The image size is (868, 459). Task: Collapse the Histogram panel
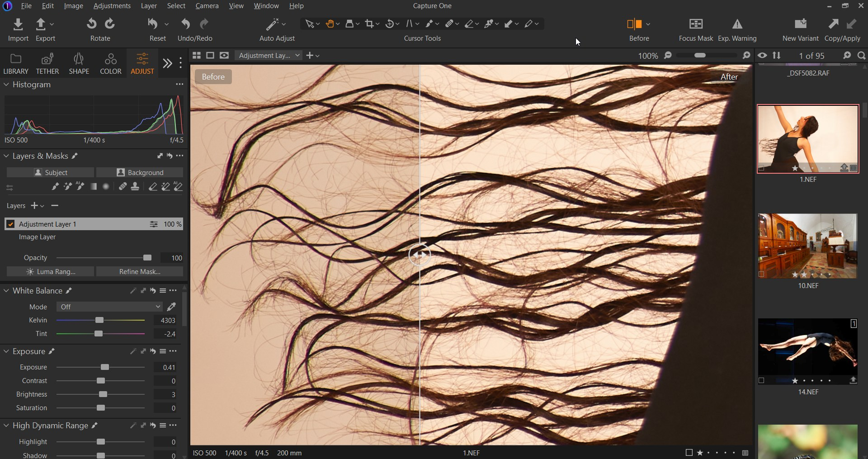(x=6, y=85)
